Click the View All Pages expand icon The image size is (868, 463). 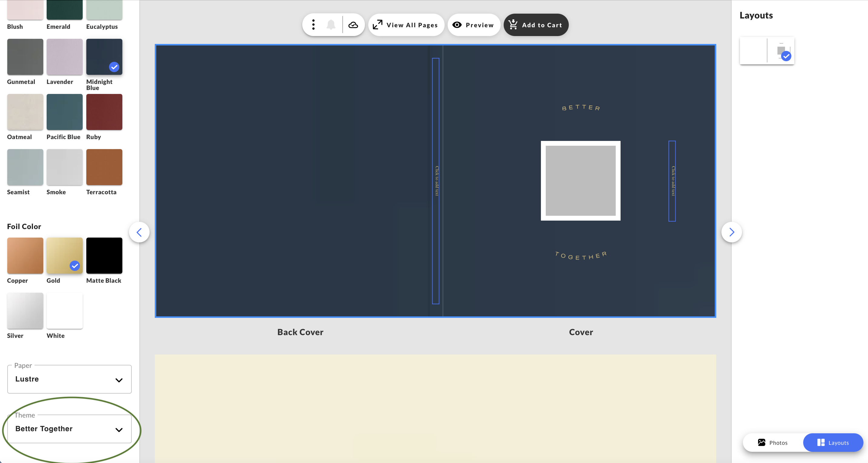coord(377,25)
